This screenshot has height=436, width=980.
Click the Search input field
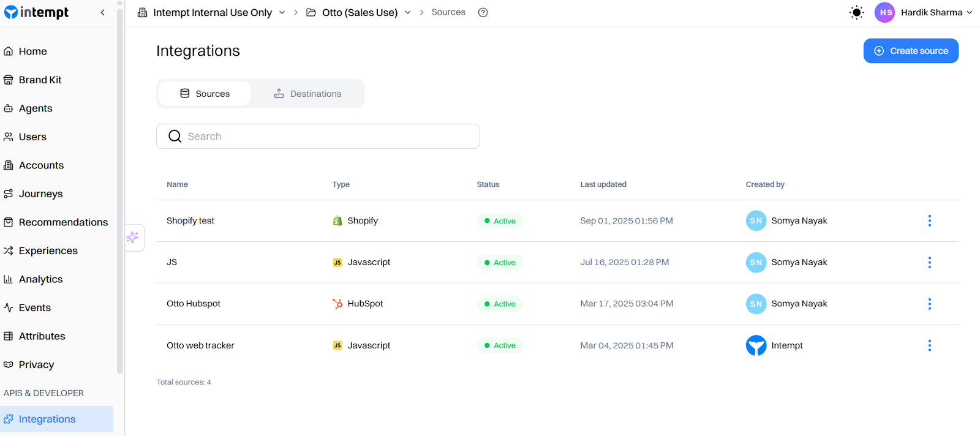pyautogui.click(x=318, y=136)
